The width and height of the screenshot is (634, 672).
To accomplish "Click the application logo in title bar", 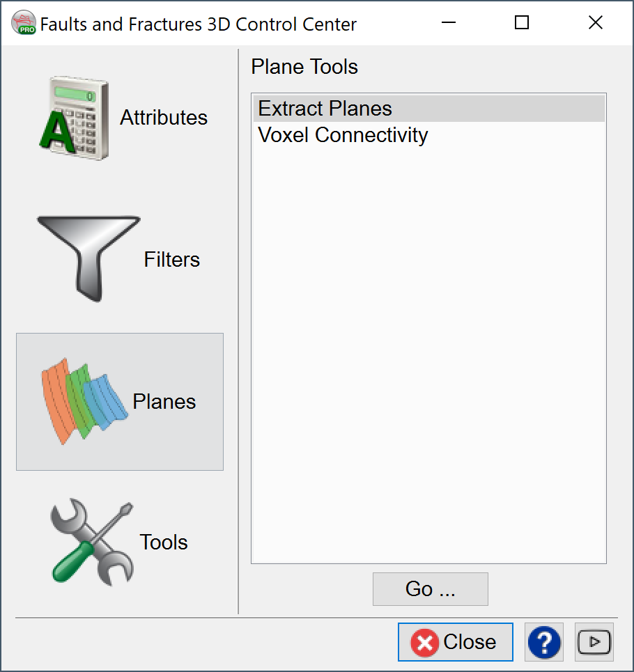I will click(x=24, y=24).
